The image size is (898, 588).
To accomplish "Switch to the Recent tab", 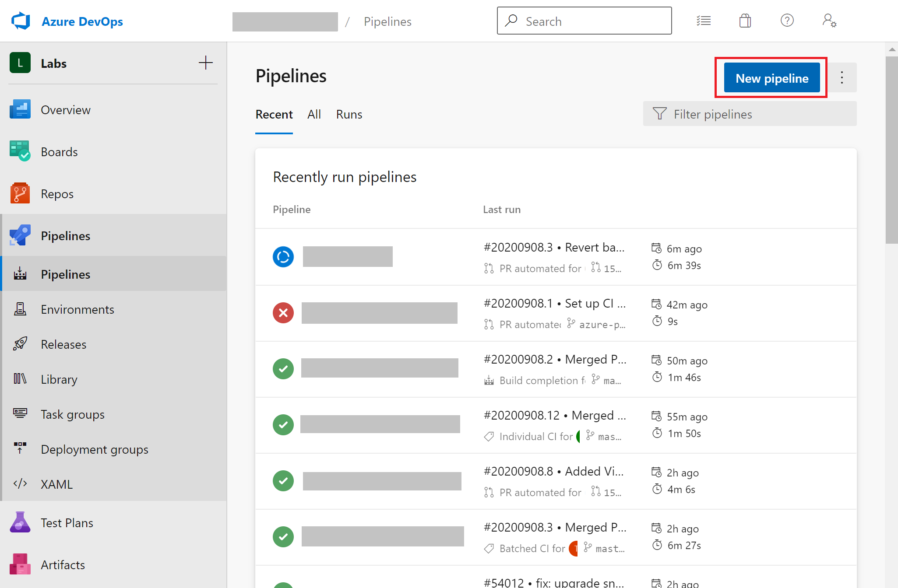I will click(x=274, y=115).
